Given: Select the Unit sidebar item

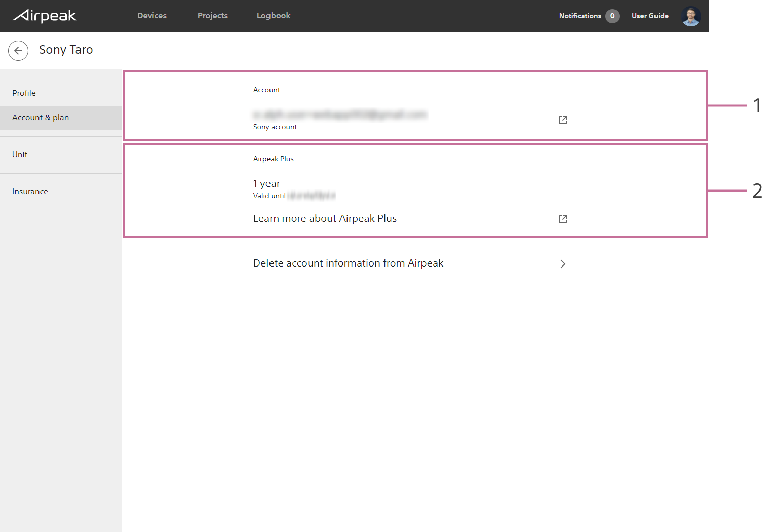Looking at the screenshot, I should [61, 155].
